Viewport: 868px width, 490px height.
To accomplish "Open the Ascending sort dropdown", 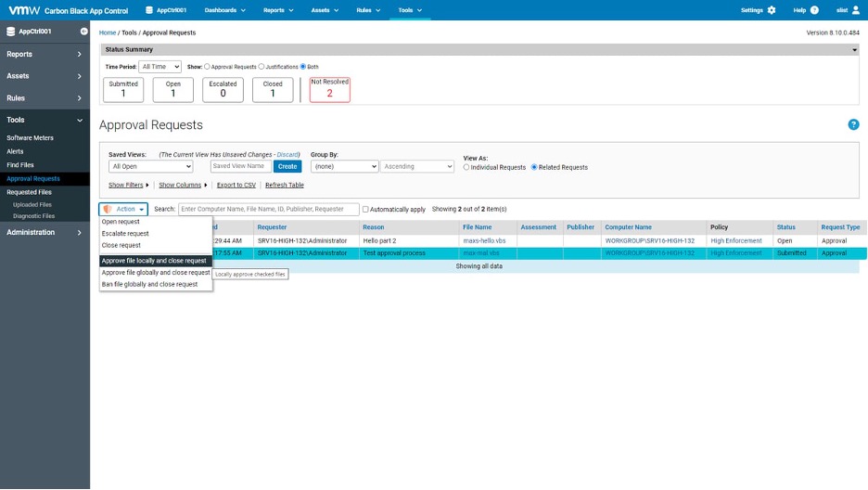I will [416, 166].
